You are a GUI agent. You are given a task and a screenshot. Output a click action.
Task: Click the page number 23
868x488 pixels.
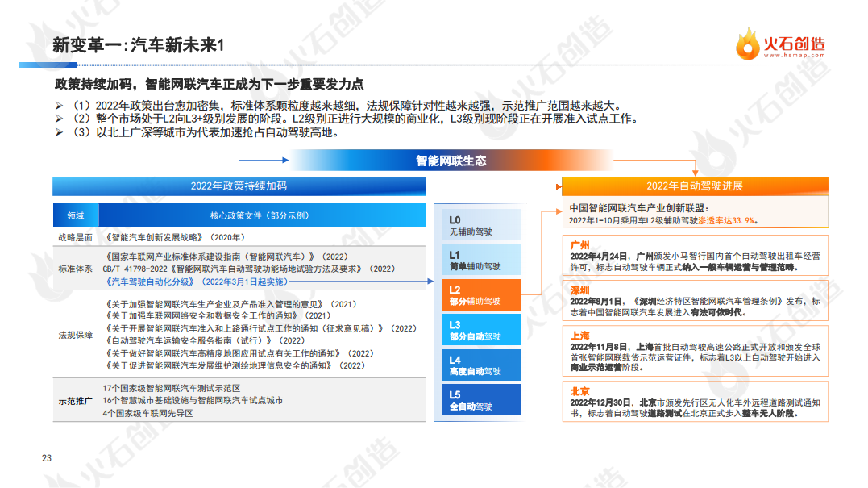pyautogui.click(x=47, y=458)
